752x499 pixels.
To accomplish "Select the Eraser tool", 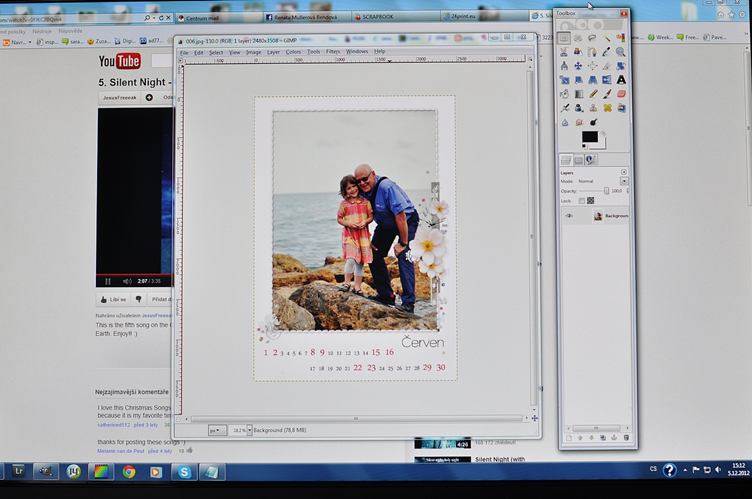I will point(622,94).
